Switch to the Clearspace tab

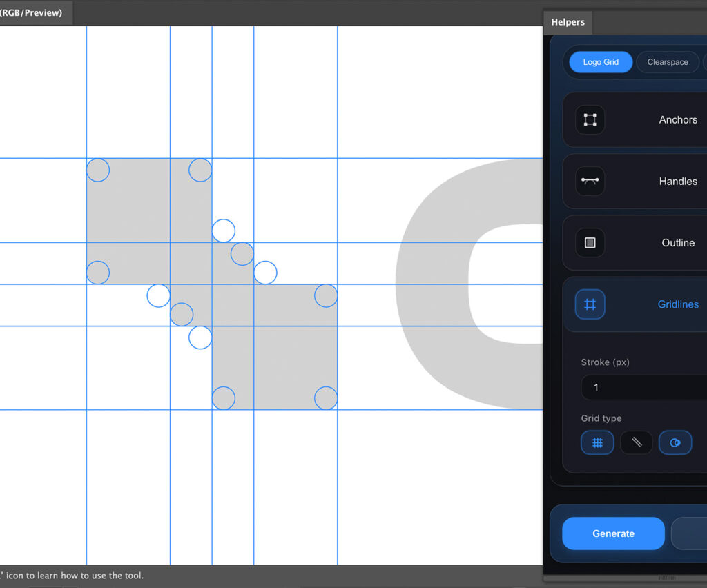[667, 62]
